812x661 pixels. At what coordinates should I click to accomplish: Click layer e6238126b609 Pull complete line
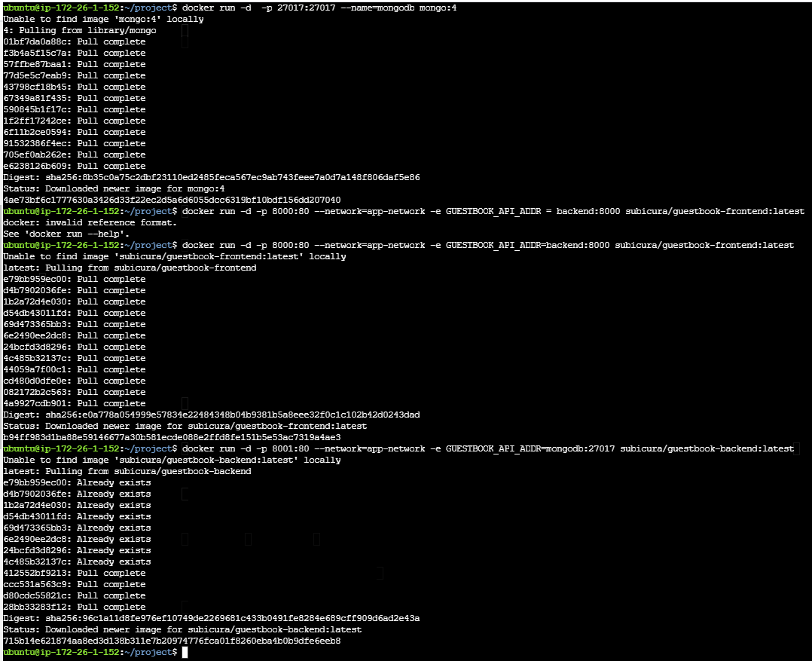(75, 167)
